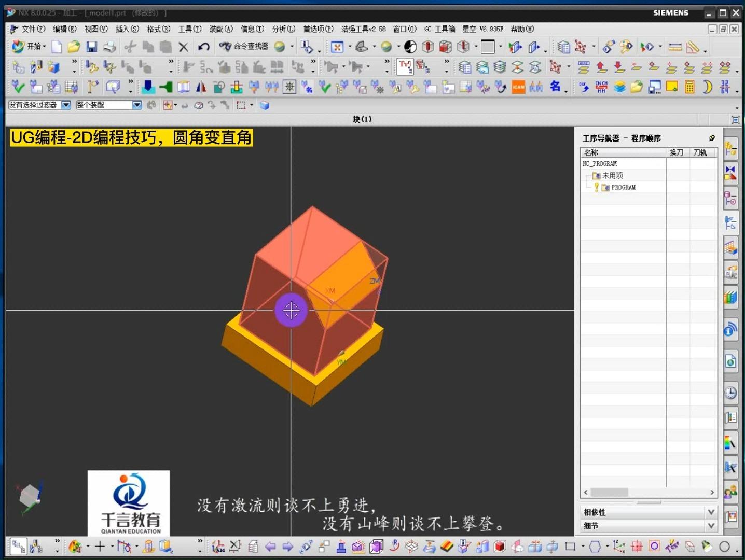This screenshot has width=745, height=560.
Task: Launch the calculator icon on the toolbar
Action: pos(689,87)
